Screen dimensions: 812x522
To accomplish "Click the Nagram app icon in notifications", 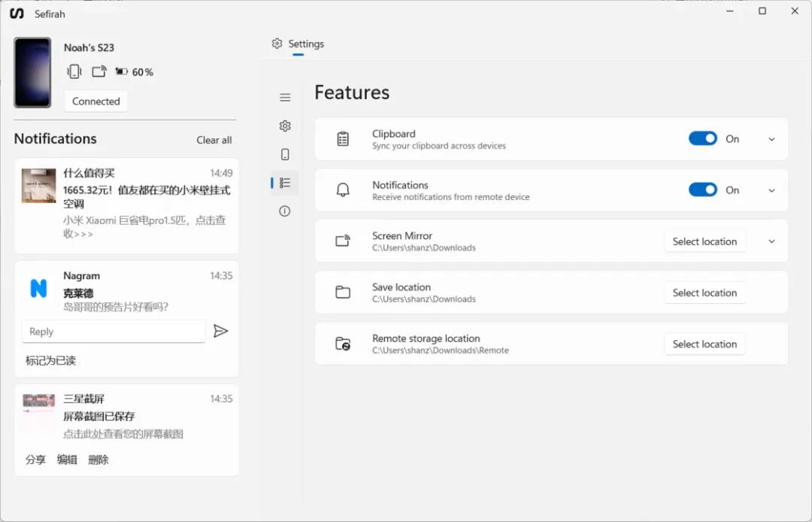I will tap(38, 288).
